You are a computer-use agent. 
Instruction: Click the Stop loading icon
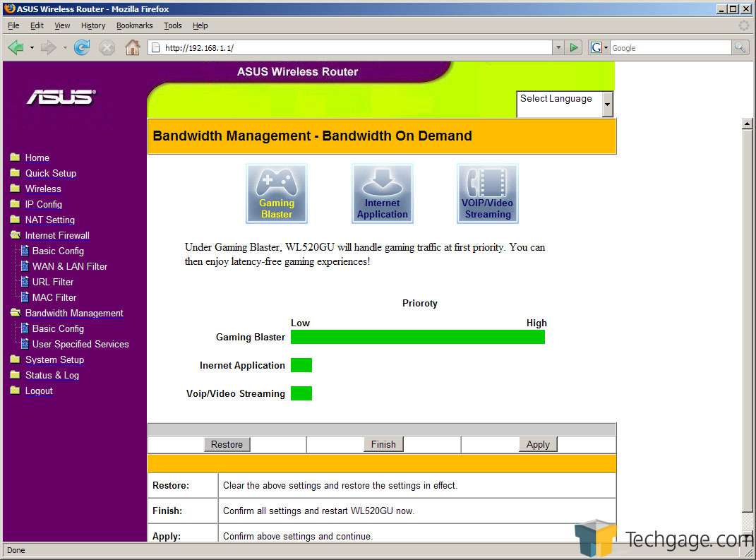tap(107, 47)
